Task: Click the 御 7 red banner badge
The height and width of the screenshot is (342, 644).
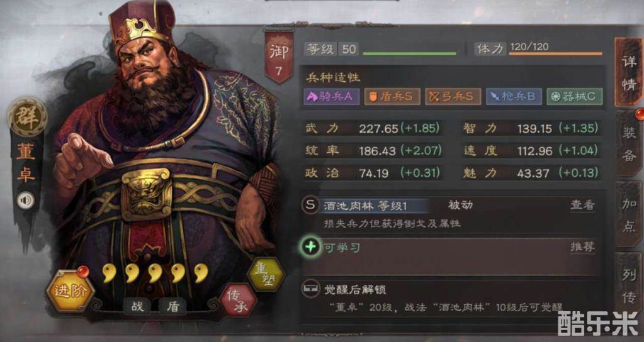Action: point(279,56)
